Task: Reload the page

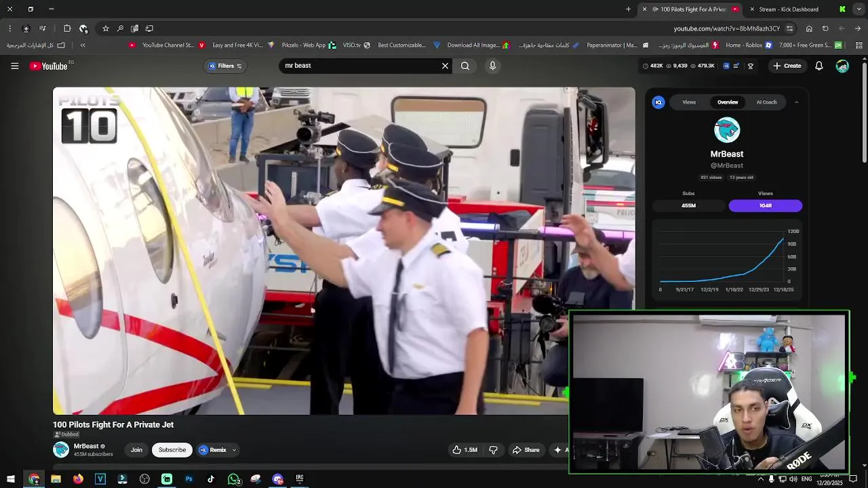Action: click(825, 28)
